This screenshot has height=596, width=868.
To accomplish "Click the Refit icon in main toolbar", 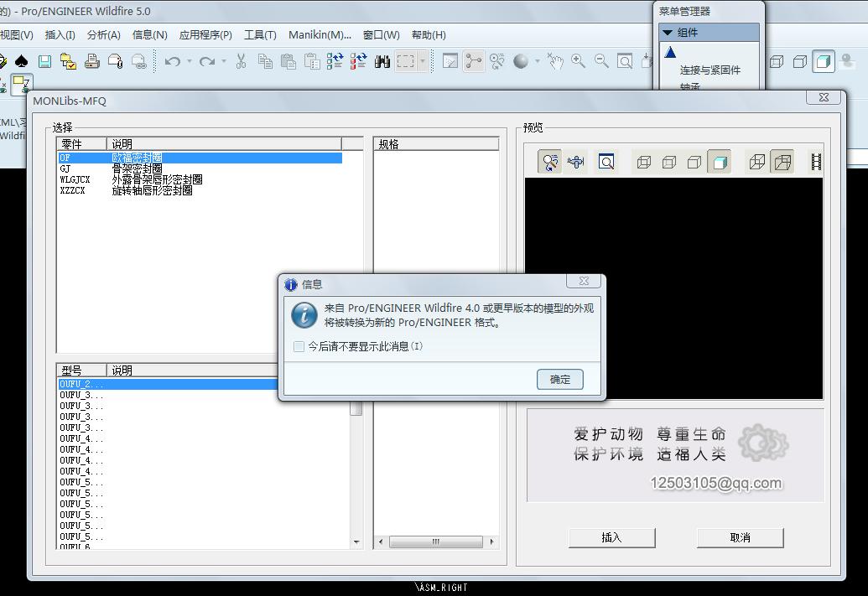I will click(625, 61).
